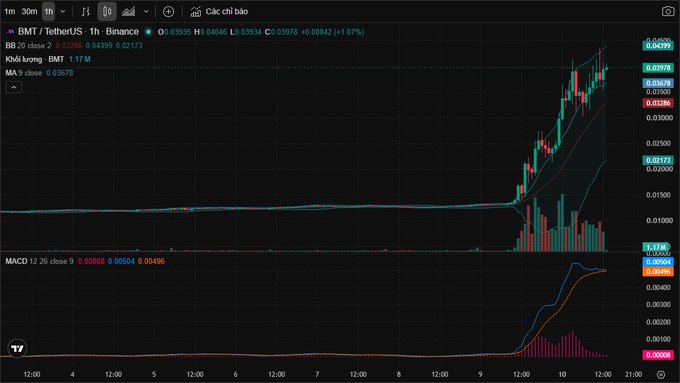Viewport: 680px width, 383px height.
Task: Click the 0.00496 signal value label
Action: click(658, 272)
